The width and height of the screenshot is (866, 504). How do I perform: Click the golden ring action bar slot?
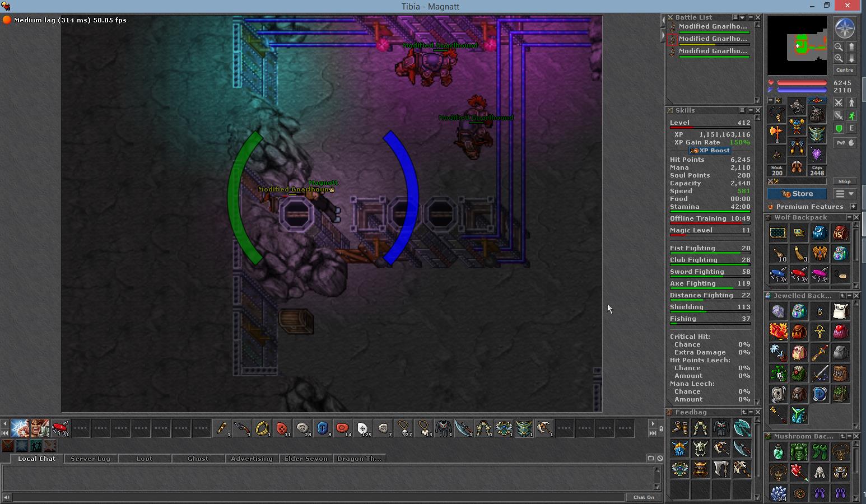[x=262, y=428]
